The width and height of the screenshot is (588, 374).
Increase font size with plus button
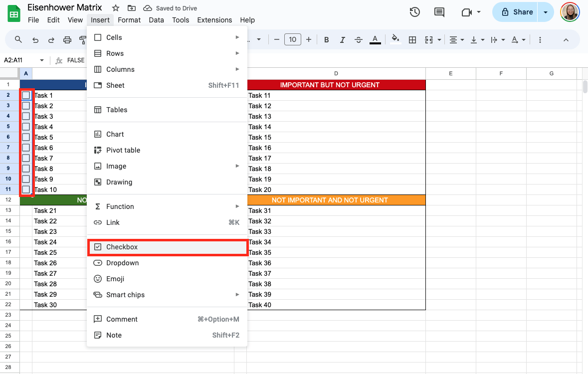click(x=309, y=40)
